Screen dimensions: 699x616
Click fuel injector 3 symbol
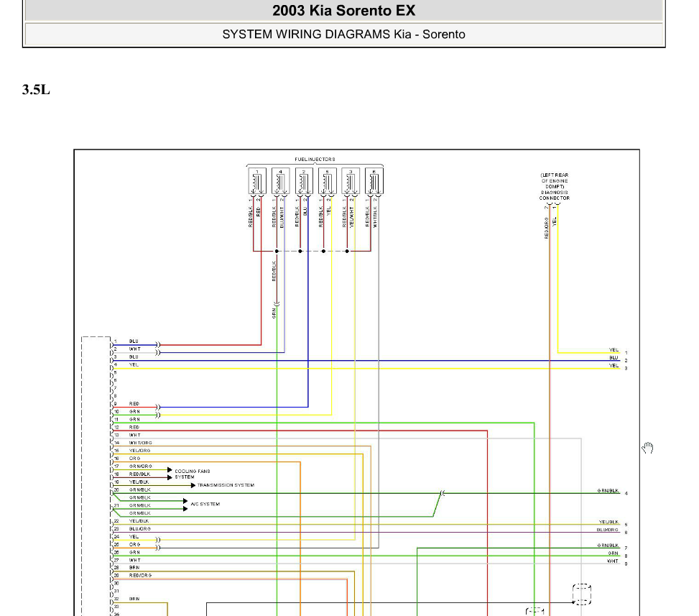point(351,181)
